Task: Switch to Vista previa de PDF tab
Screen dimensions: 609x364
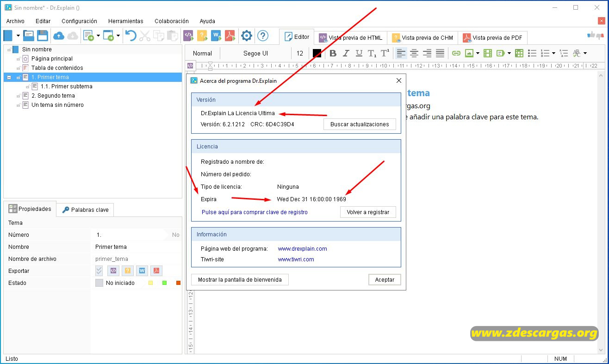Action: coord(492,38)
